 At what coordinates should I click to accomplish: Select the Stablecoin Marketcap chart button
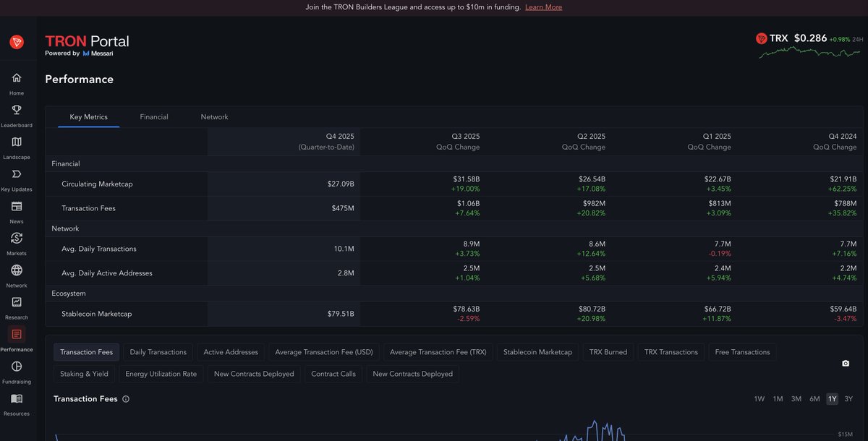pyautogui.click(x=537, y=352)
